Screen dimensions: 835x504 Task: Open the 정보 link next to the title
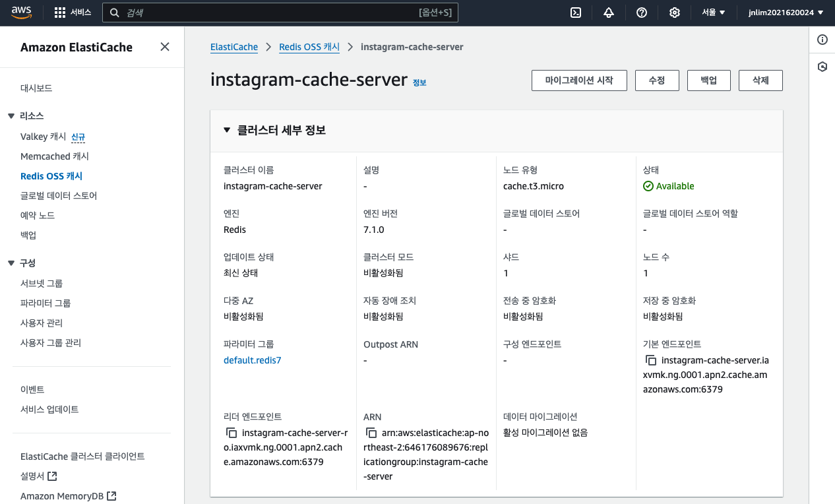419,82
